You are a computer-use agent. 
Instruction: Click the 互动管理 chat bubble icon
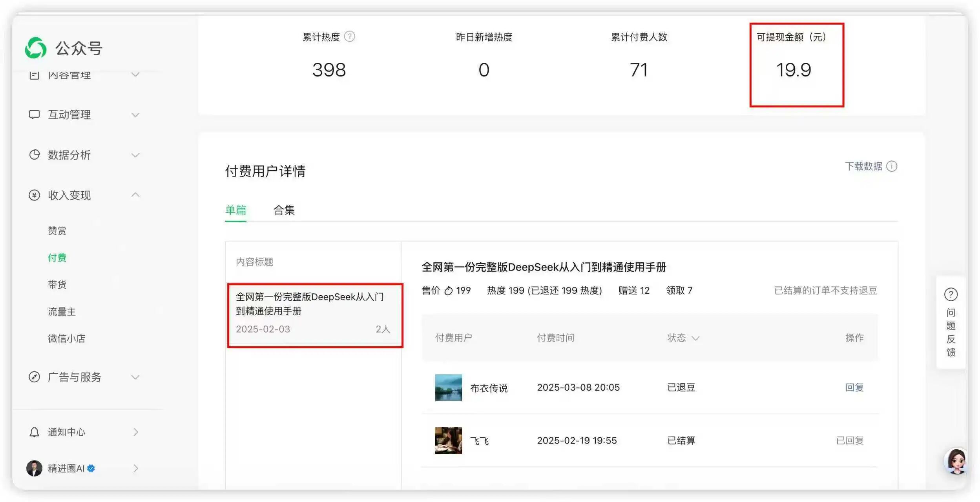coord(34,115)
